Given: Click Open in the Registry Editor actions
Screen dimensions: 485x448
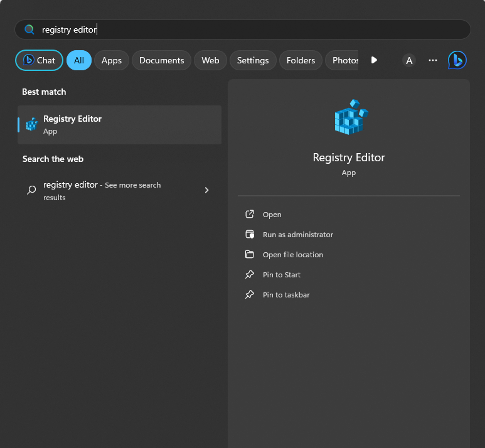Looking at the screenshot, I should 272,215.
